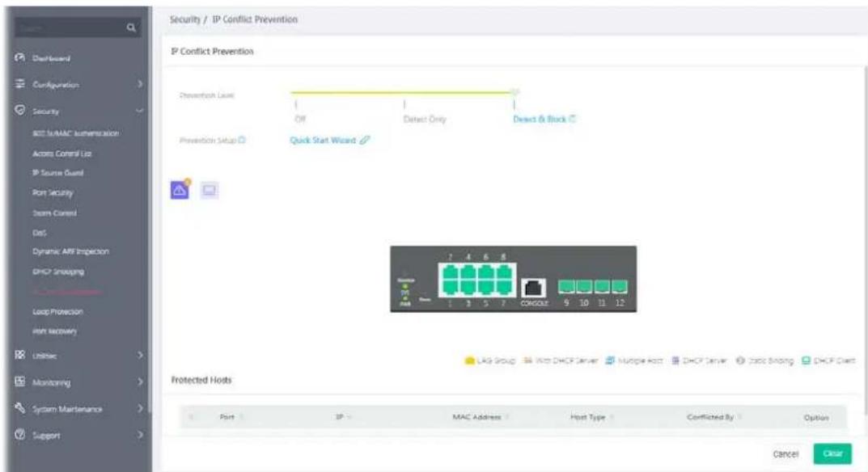Expand the Configuration menu chevron

139,84
